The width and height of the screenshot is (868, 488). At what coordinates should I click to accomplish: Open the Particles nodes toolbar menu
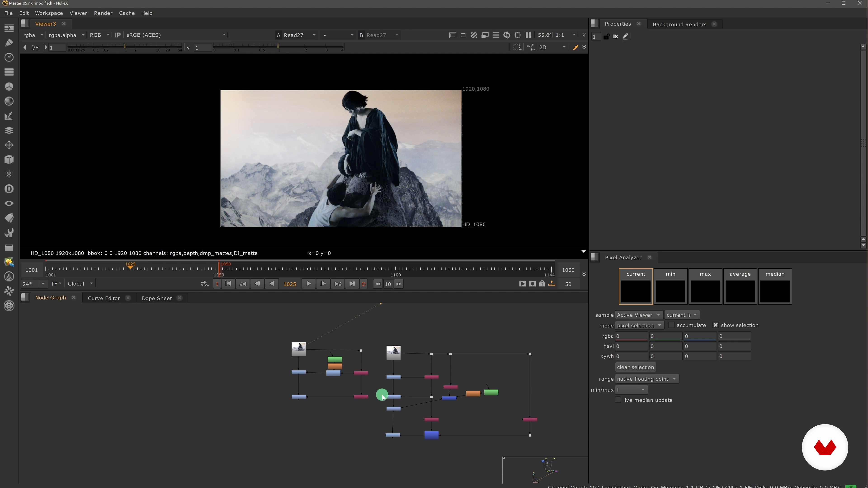9,174
